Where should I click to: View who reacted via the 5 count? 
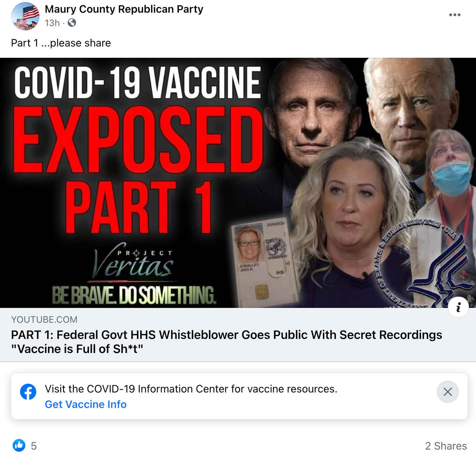point(34,446)
